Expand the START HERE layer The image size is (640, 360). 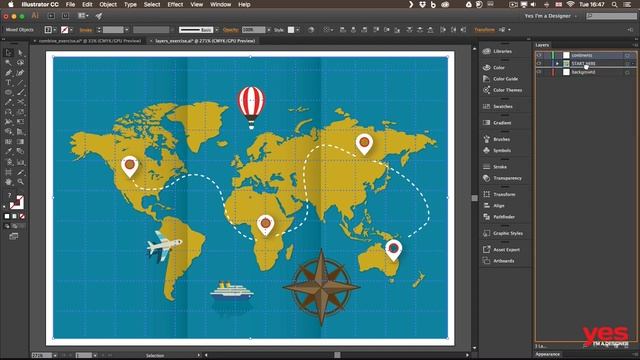click(x=557, y=64)
